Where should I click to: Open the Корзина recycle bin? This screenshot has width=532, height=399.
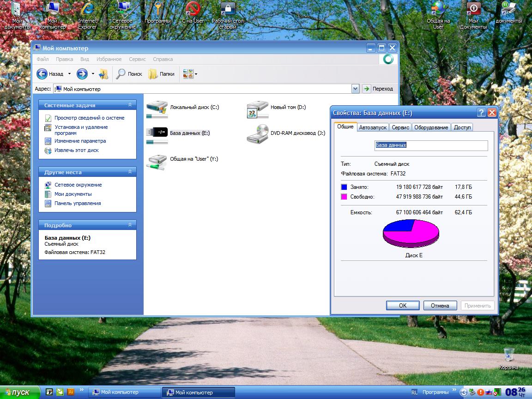[x=508, y=359]
